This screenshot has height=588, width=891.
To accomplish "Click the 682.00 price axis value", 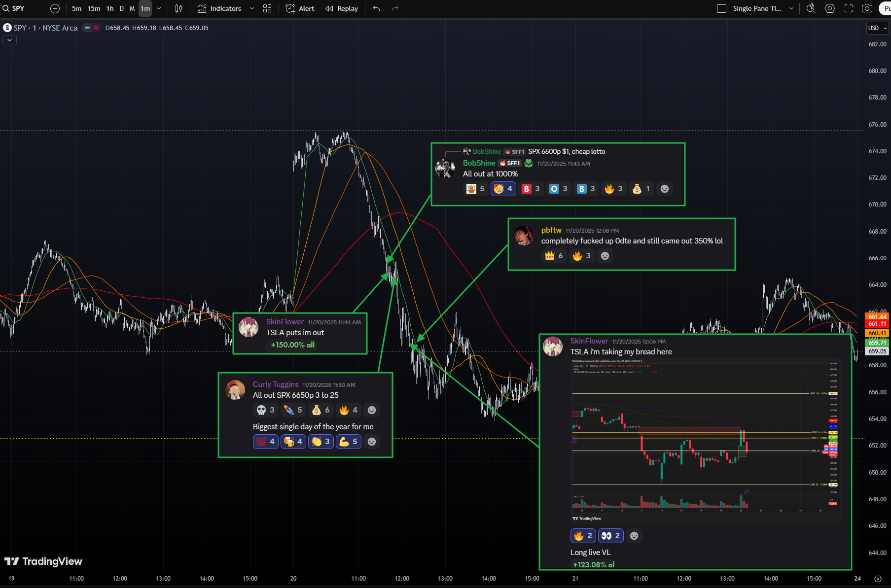I will 877,44.
